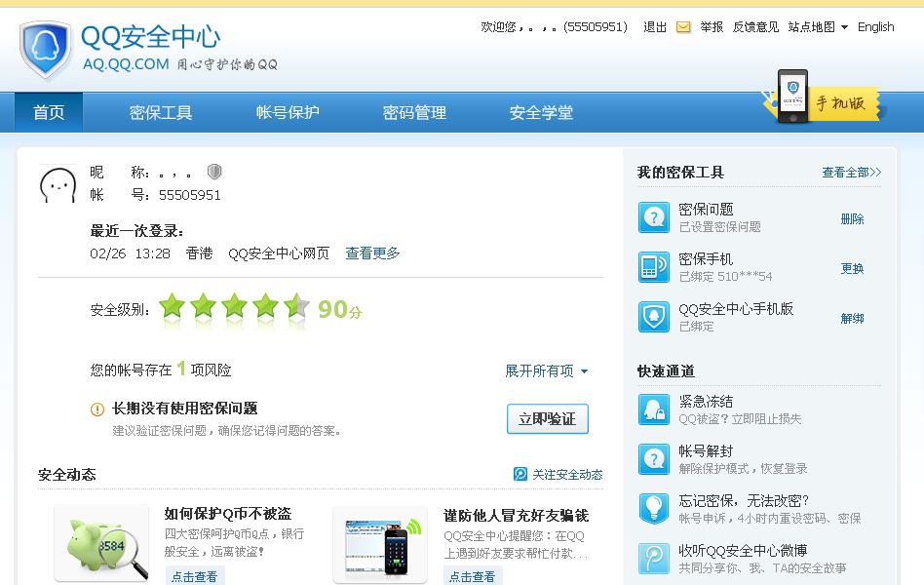Click the gray shield badge beside nickname

point(214,172)
